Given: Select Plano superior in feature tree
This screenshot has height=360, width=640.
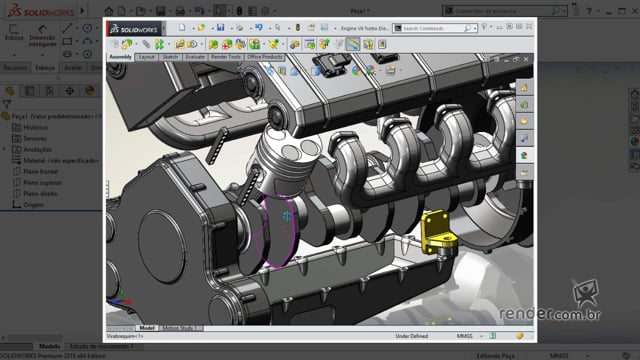Looking at the screenshot, I should point(42,182).
